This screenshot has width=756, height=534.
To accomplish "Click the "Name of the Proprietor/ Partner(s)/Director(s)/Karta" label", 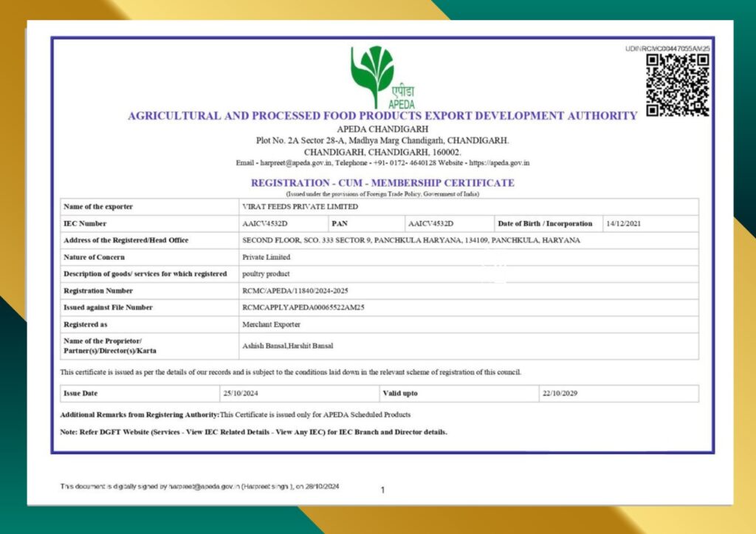I will 110,346.
